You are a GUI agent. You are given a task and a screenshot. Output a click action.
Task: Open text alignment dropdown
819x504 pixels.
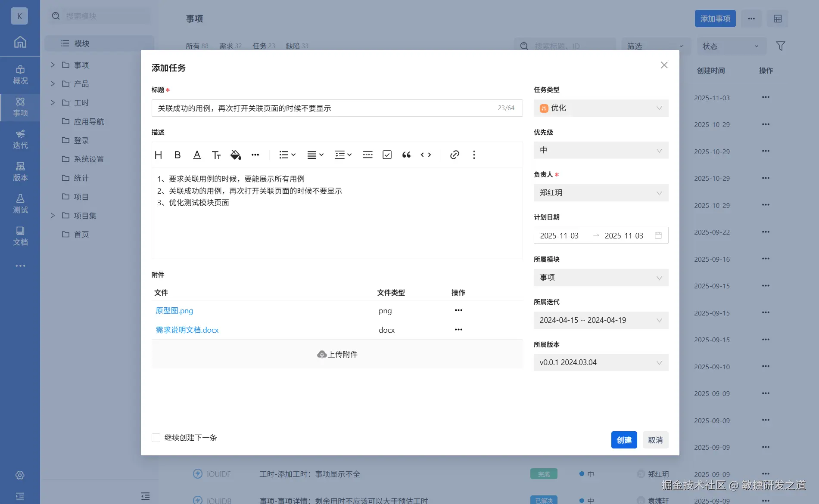[x=315, y=155]
